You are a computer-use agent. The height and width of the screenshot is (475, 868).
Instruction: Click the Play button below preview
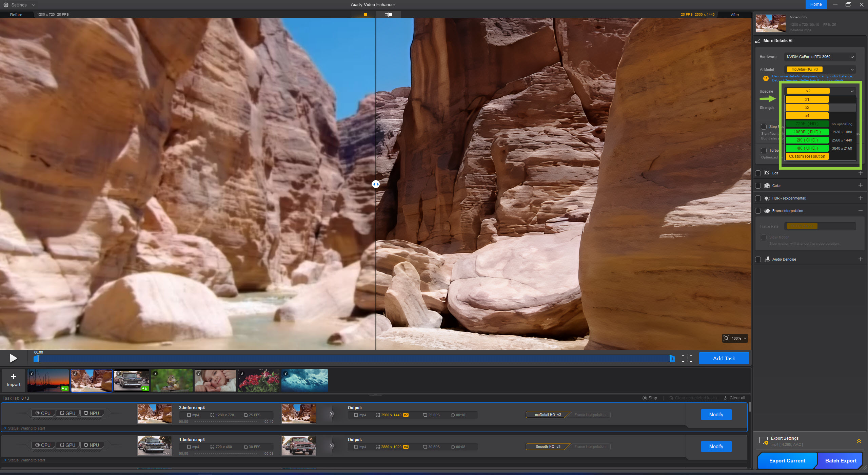13,358
